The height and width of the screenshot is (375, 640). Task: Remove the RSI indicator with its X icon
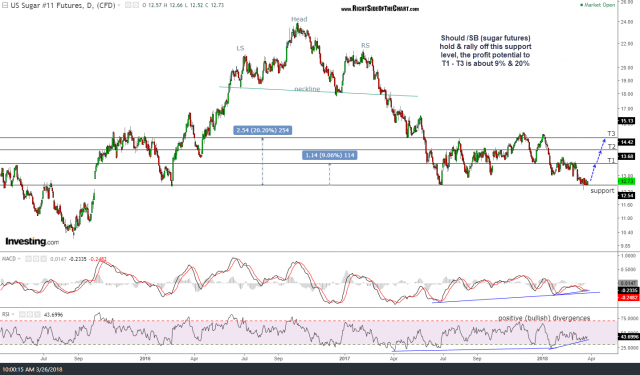37,315
